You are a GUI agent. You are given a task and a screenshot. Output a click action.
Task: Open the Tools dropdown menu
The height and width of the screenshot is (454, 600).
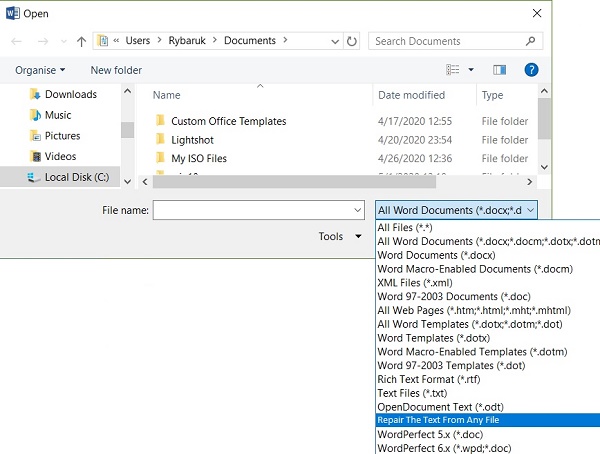click(340, 236)
